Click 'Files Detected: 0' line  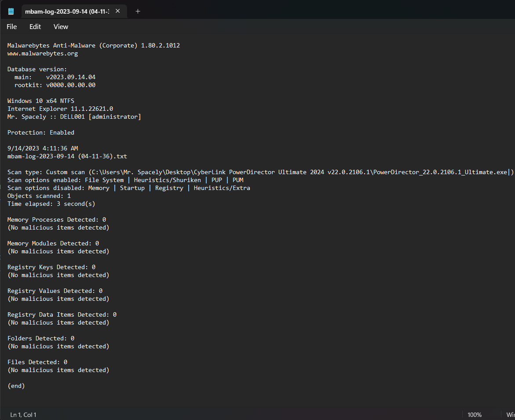coord(37,362)
